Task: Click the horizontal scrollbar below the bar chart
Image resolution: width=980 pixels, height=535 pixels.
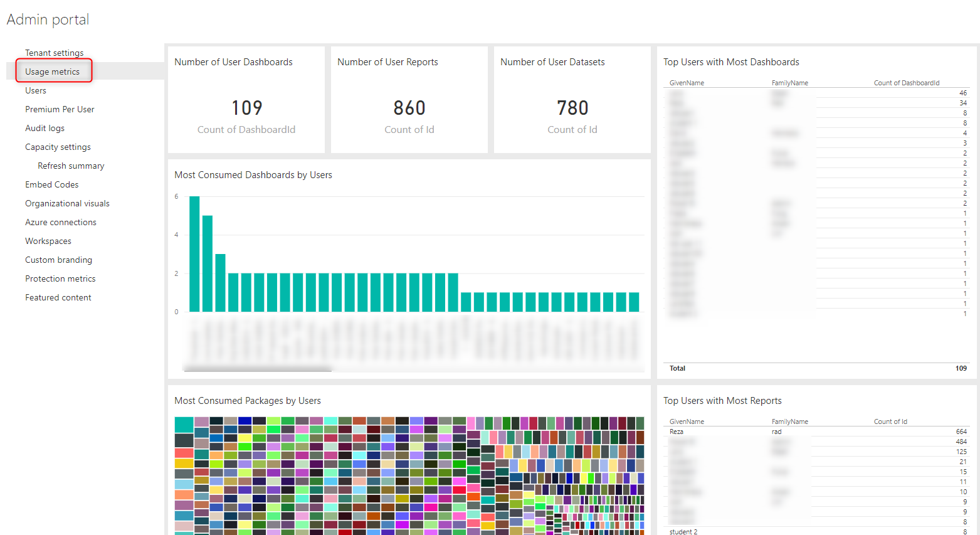Action: pyautogui.click(x=257, y=369)
